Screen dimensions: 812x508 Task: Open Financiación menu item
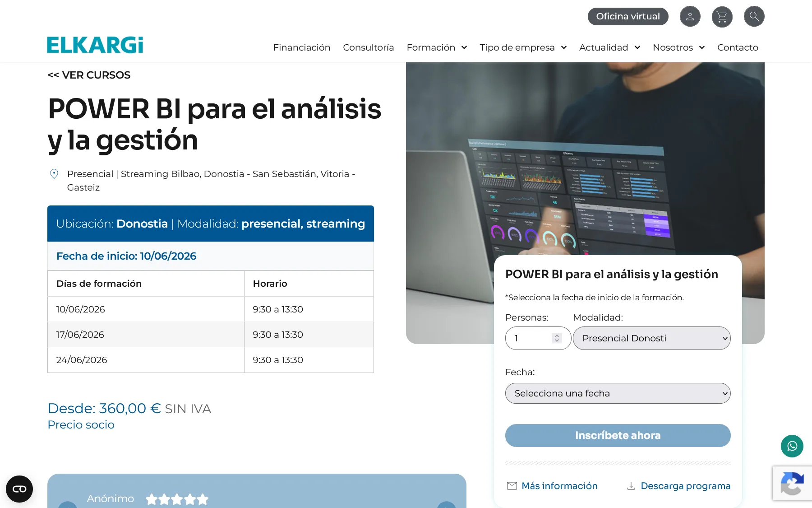[301, 47]
